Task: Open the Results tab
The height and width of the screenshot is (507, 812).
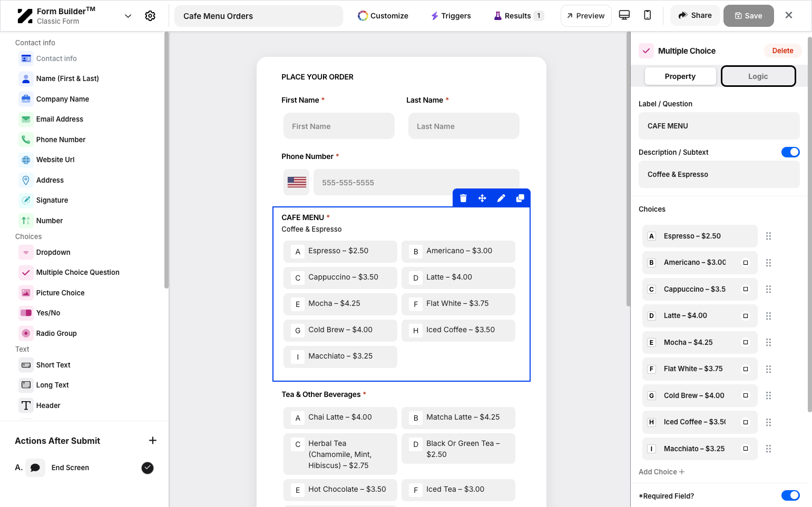Action: pyautogui.click(x=518, y=16)
